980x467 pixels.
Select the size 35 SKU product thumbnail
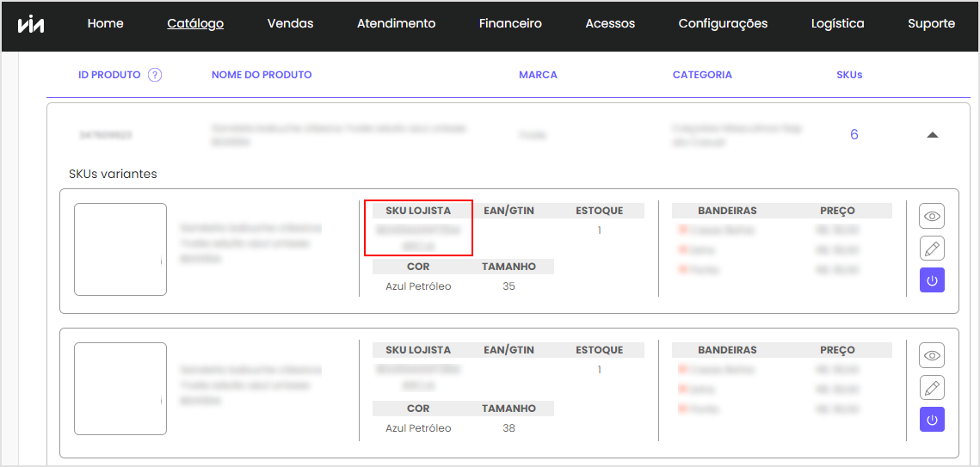coord(120,249)
